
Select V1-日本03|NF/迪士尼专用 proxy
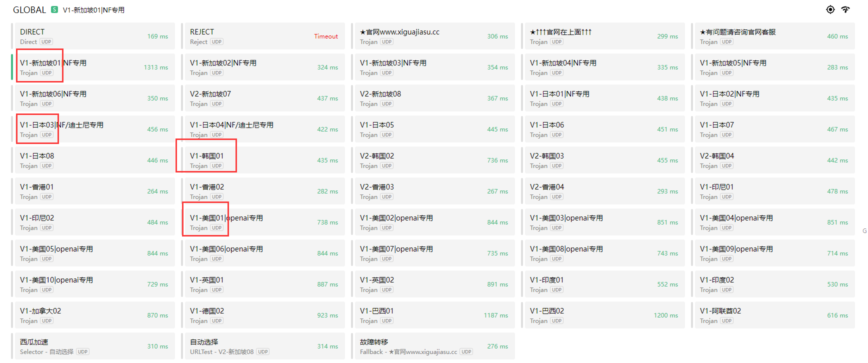tap(93, 129)
